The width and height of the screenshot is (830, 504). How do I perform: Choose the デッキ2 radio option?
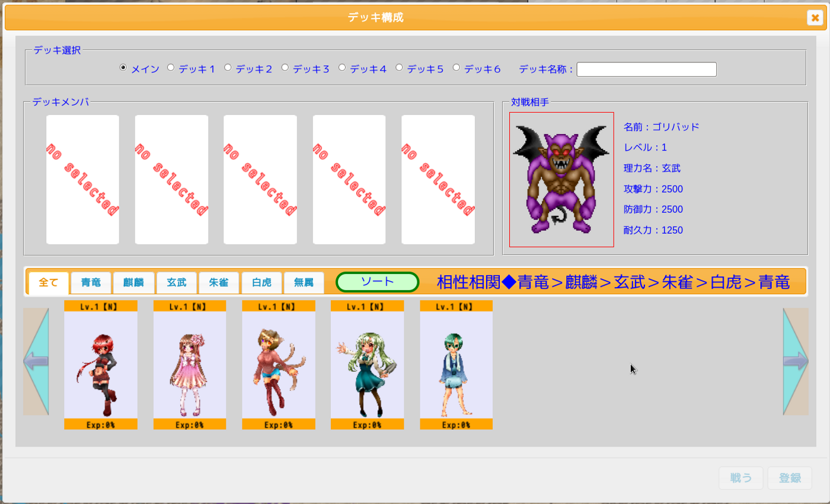click(228, 68)
